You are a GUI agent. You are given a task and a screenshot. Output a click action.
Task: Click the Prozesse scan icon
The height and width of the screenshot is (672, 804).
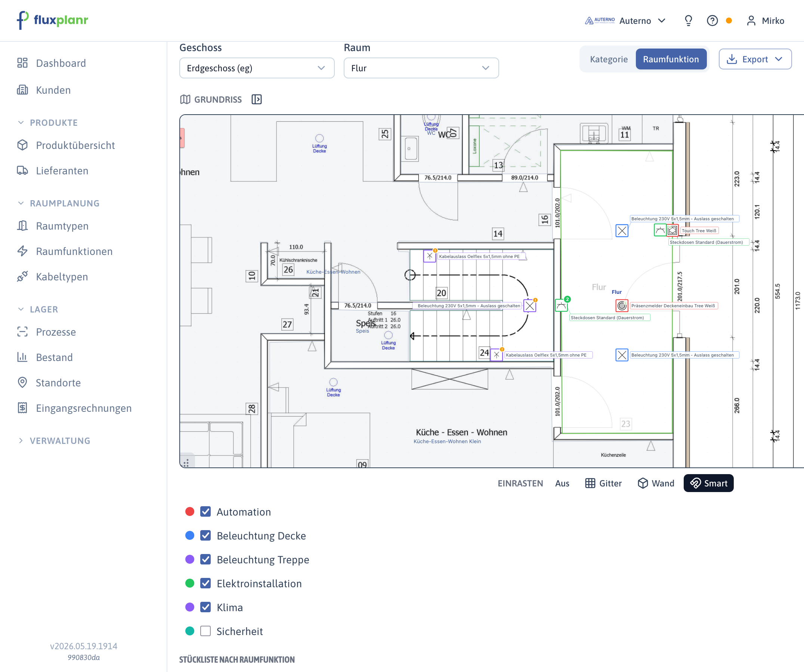(x=22, y=332)
